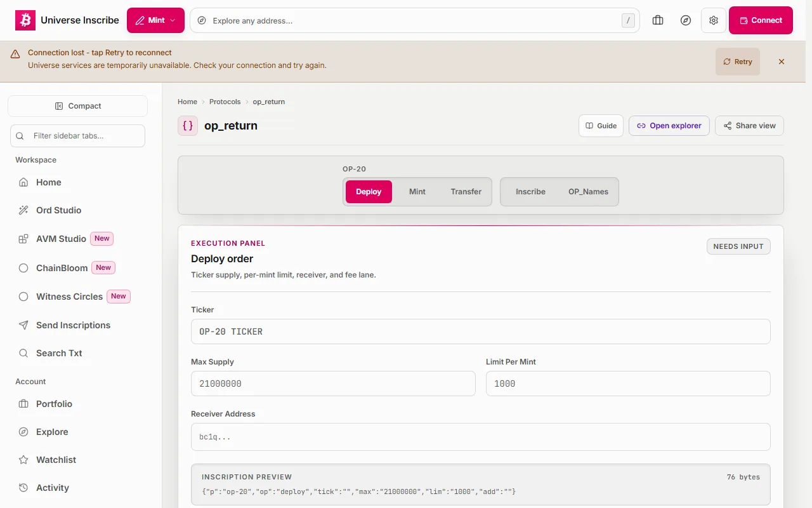Dismiss the connection lost banner
Screen dimensions: 812x508
[782, 62]
